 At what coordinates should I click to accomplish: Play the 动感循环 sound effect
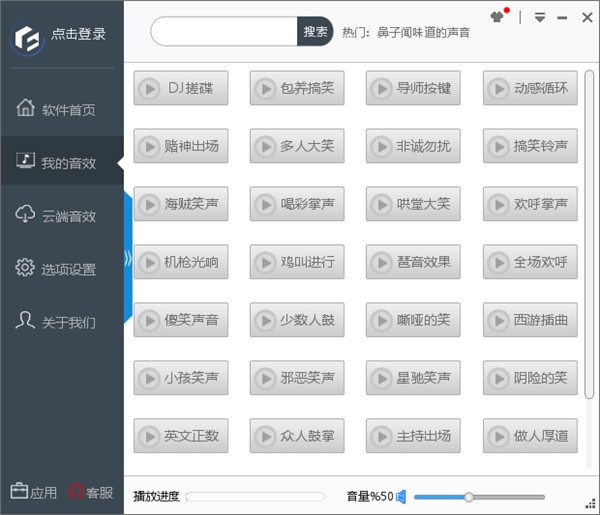pos(530,88)
